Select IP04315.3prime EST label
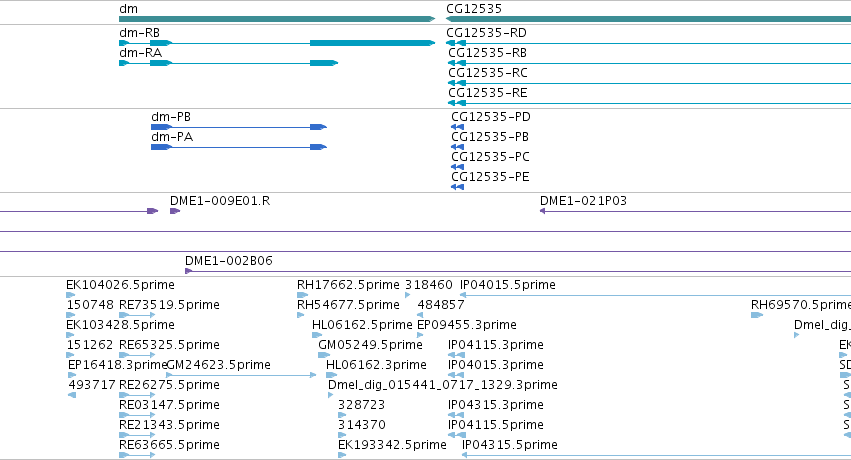The height and width of the screenshot is (460, 851). pos(496,406)
